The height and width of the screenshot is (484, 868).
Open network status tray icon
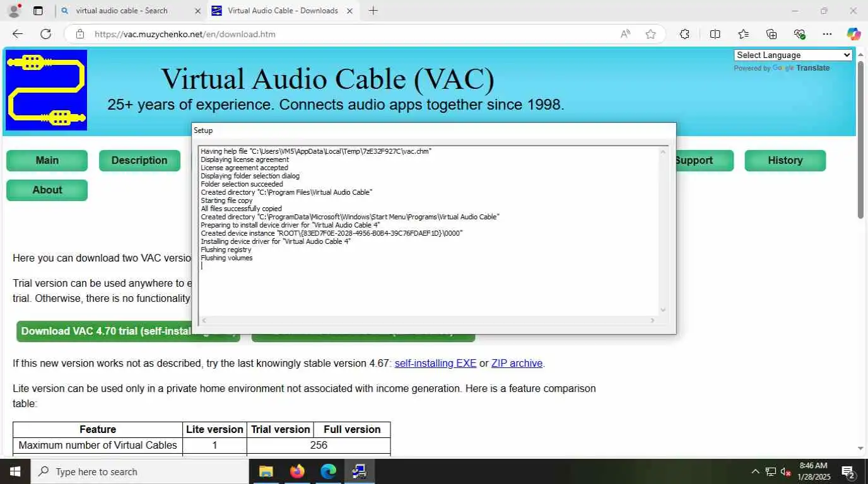[x=770, y=471]
